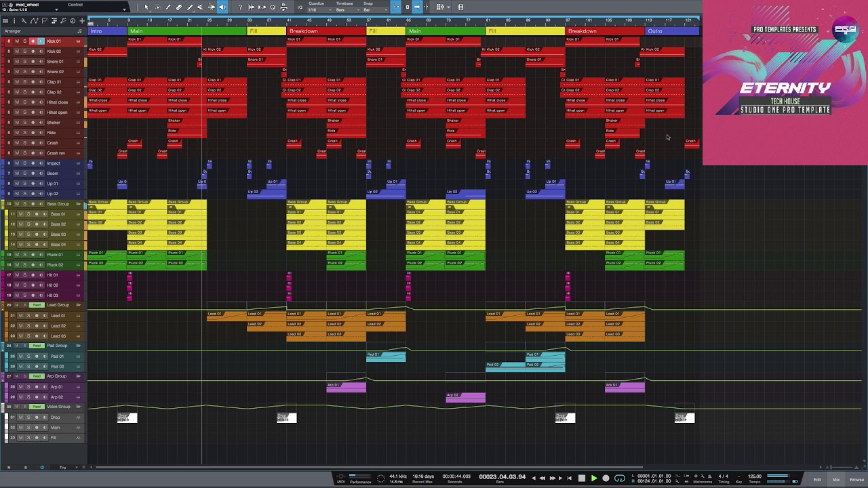
Task: Click the 00023.04.03.94 bars position display
Action: tap(502, 476)
